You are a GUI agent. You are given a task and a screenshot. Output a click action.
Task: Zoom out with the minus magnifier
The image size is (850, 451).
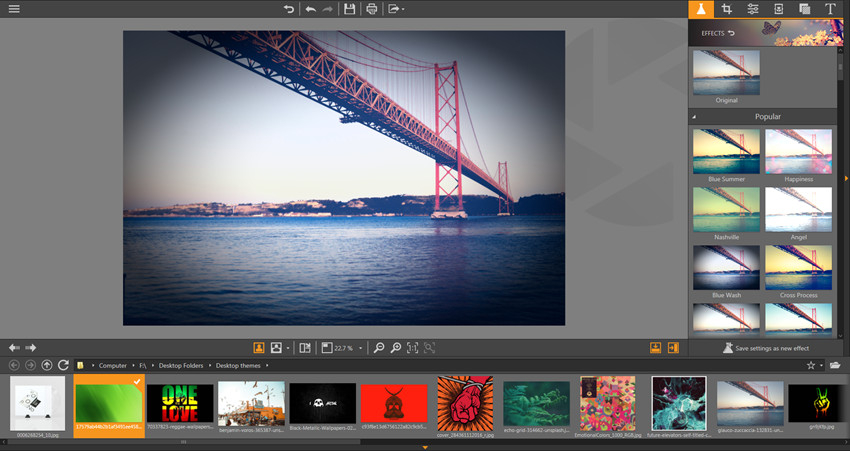point(379,347)
